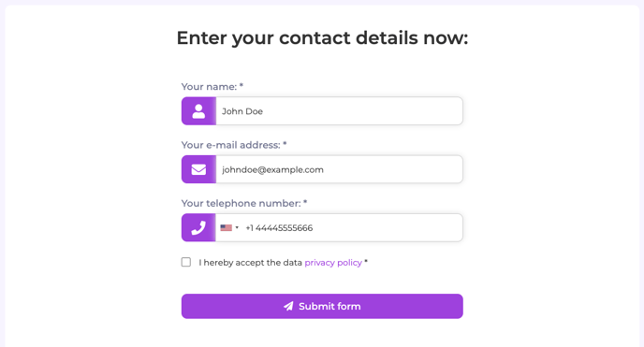The image size is (644, 347).
Task: Open the privacy policy link
Action: pyautogui.click(x=333, y=263)
